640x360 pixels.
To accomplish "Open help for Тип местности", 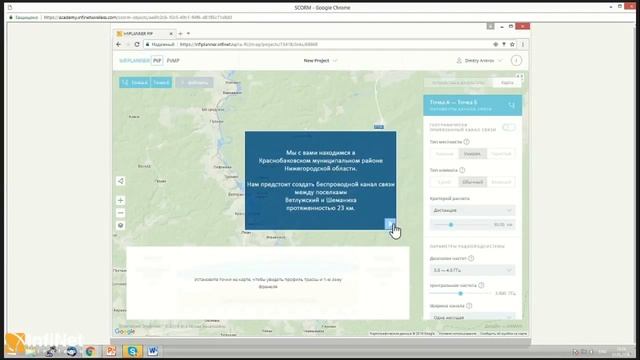I will [x=467, y=142].
